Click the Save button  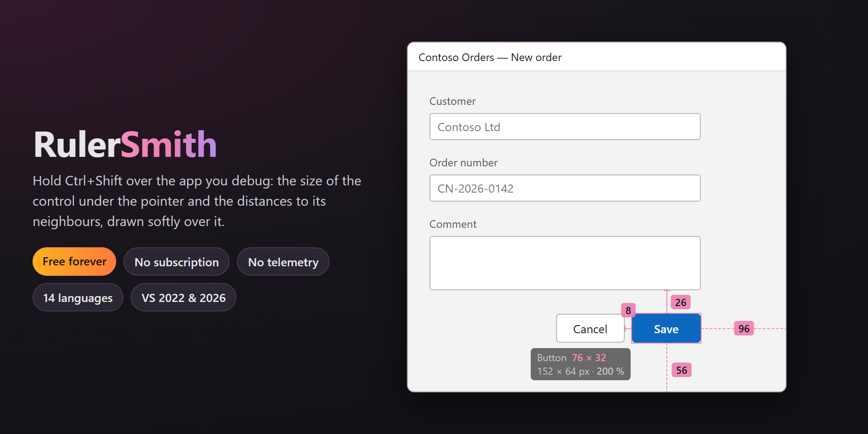coord(666,329)
